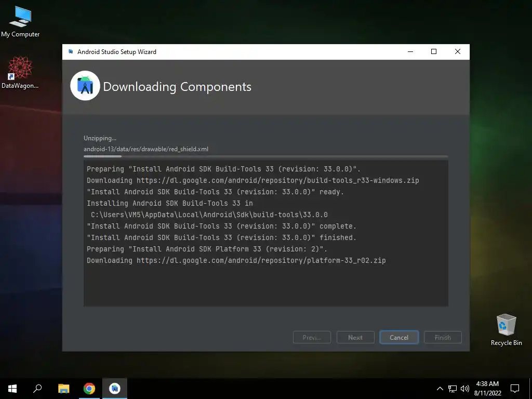This screenshot has width=532, height=399.
Task: Click the Build-Tools 33 'complete.' log line
Action: tap(221, 227)
